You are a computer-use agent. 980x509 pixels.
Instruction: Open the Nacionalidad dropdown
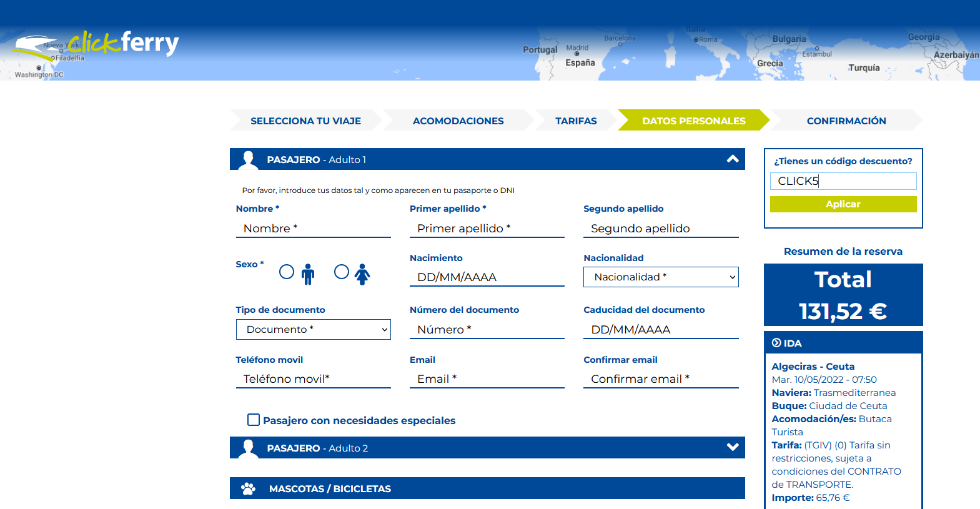coord(661,277)
